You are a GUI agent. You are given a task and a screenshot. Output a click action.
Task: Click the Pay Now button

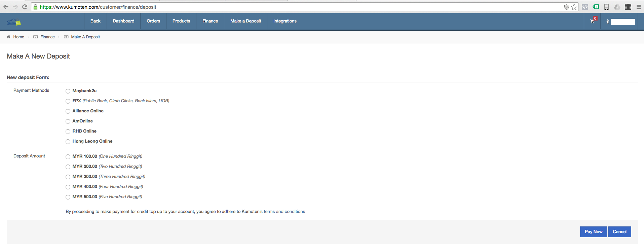click(x=594, y=232)
